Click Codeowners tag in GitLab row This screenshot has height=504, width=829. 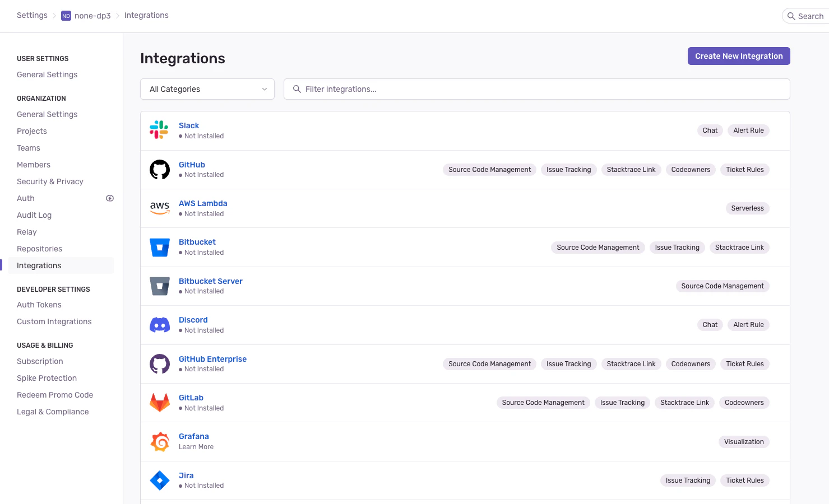(x=744, y=403)
